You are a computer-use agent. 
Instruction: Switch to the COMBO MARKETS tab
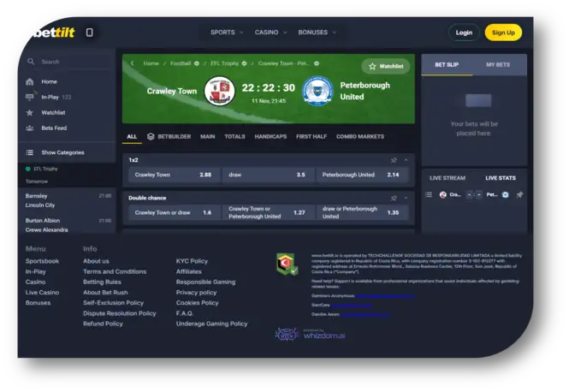coord(360,137)
